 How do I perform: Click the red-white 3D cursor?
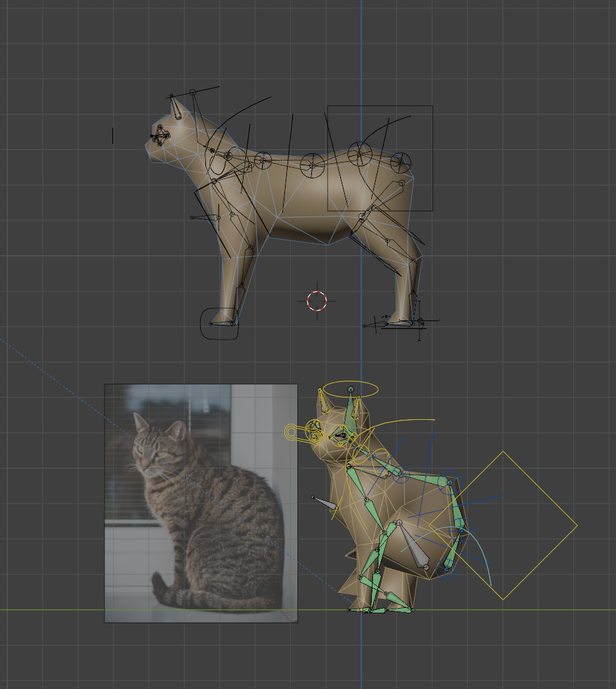pyautogui.click(x=317, y=301)
